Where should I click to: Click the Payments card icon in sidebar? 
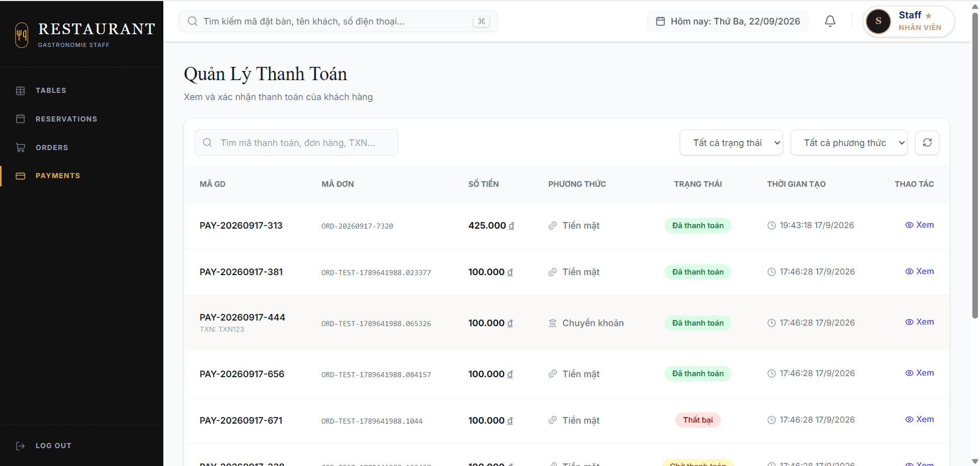[20, 176]
